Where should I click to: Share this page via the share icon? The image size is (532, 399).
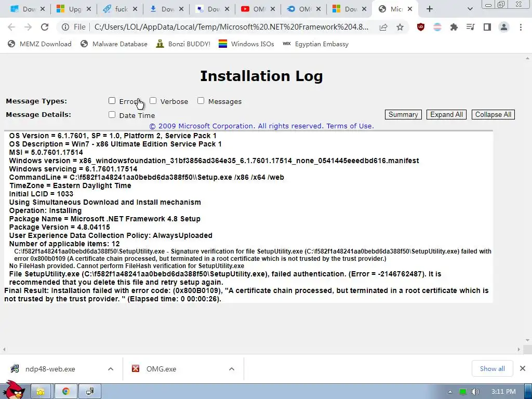coord(383,27)
